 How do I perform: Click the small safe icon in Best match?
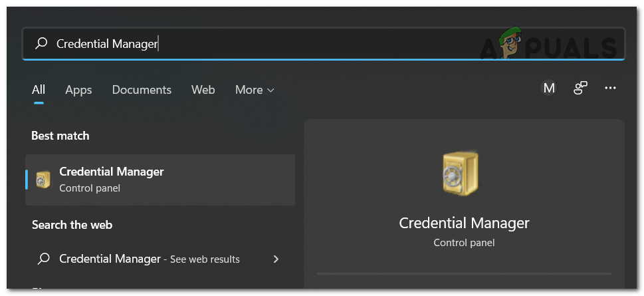click(43, 180)
